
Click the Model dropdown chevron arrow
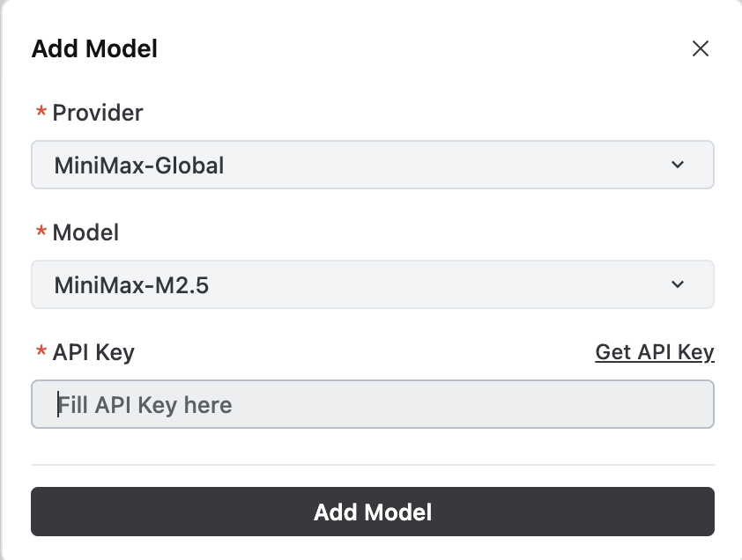(677, 284)
